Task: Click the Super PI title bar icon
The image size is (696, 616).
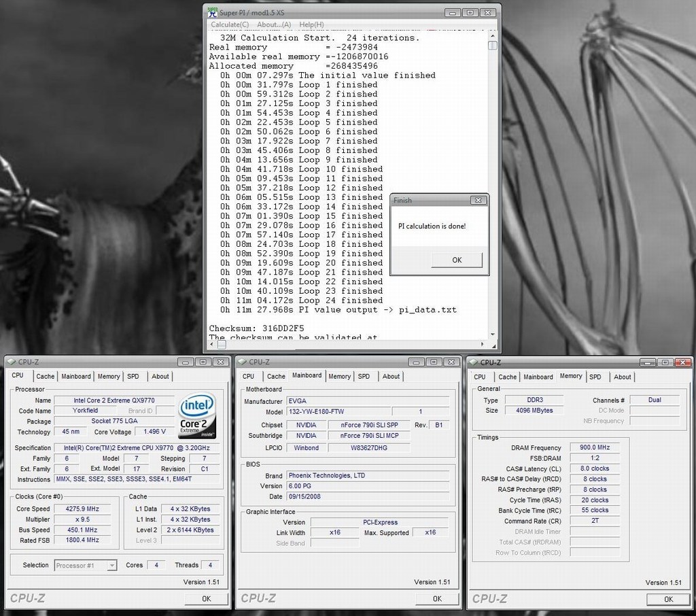Action: click(213, 12)
